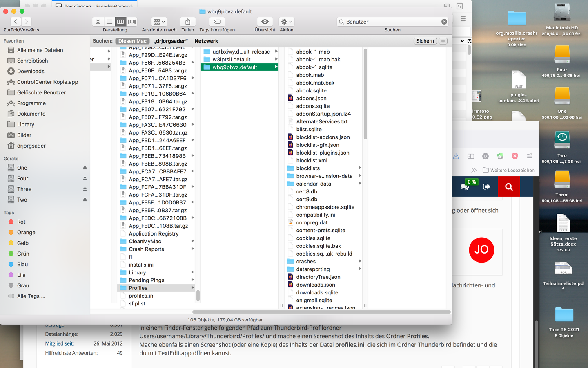The image size is (588, 368).
Task: Click the plus button to add search criteria
Action: 443,41
